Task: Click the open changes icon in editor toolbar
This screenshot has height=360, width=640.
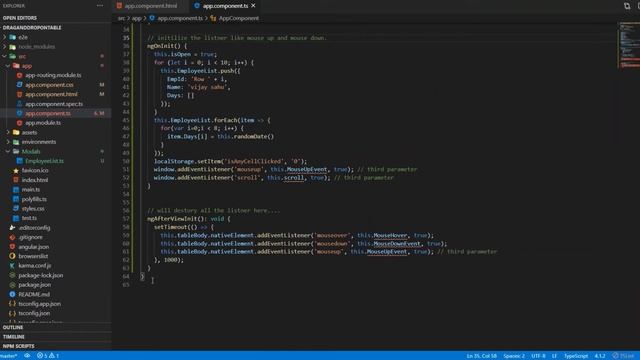Action: [x=627, y=6]
